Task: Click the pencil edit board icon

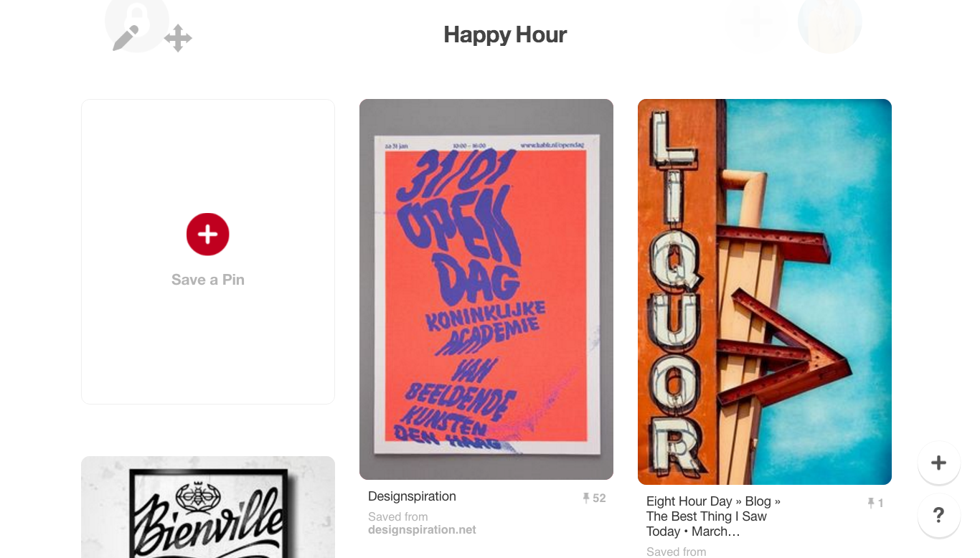Action: 126,38
